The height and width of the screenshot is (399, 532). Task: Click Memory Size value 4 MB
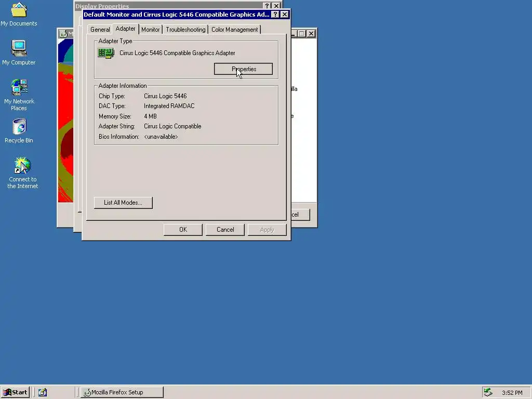click(150, 116)
